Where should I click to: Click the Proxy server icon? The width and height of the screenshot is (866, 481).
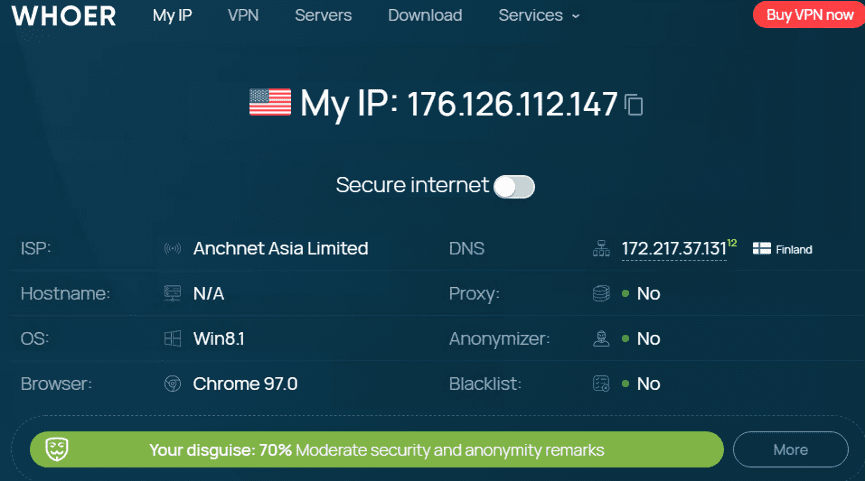click(x=601, y=294)
